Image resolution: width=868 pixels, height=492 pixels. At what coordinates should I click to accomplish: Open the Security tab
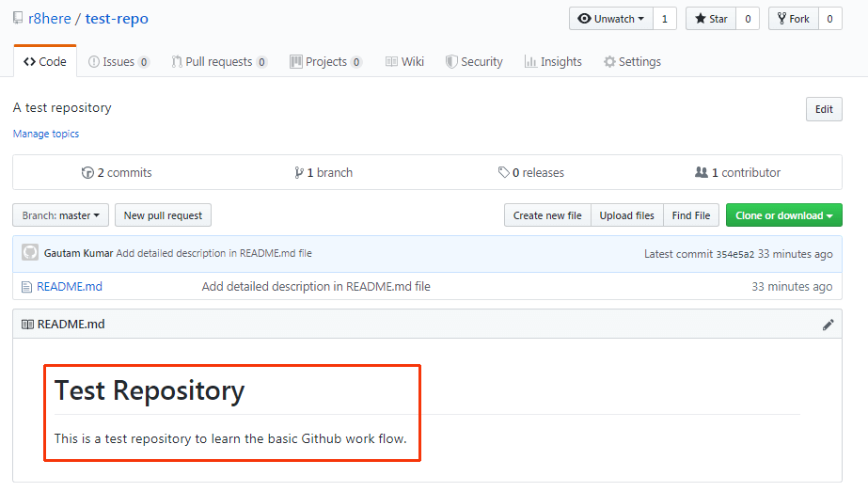click(x=474, y=61)
